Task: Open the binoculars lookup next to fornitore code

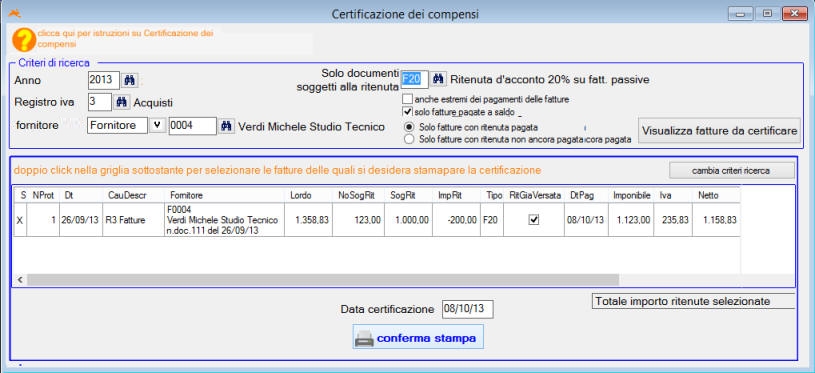Action: (226, 126)
